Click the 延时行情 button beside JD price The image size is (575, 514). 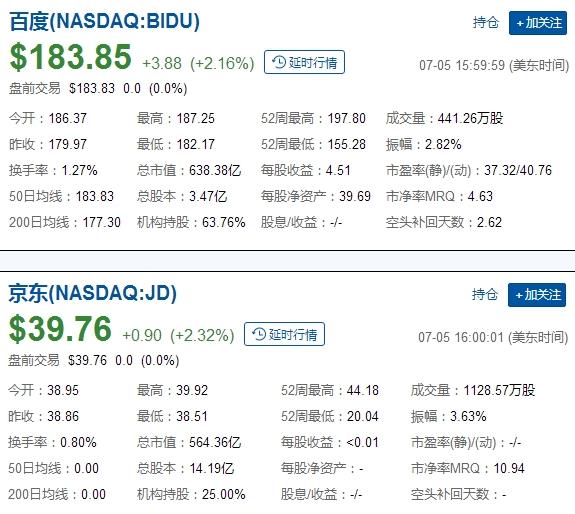pyautogui.click(x=284, y=334)
